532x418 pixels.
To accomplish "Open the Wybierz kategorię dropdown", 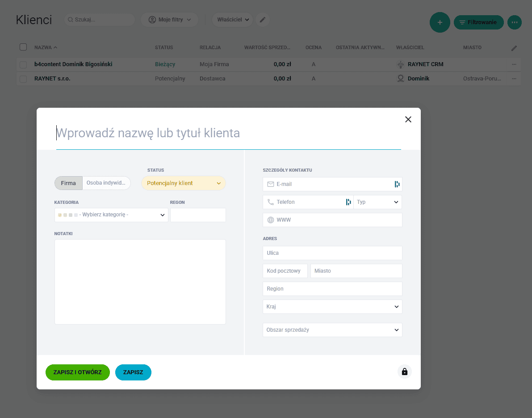I will pos(111,215).
